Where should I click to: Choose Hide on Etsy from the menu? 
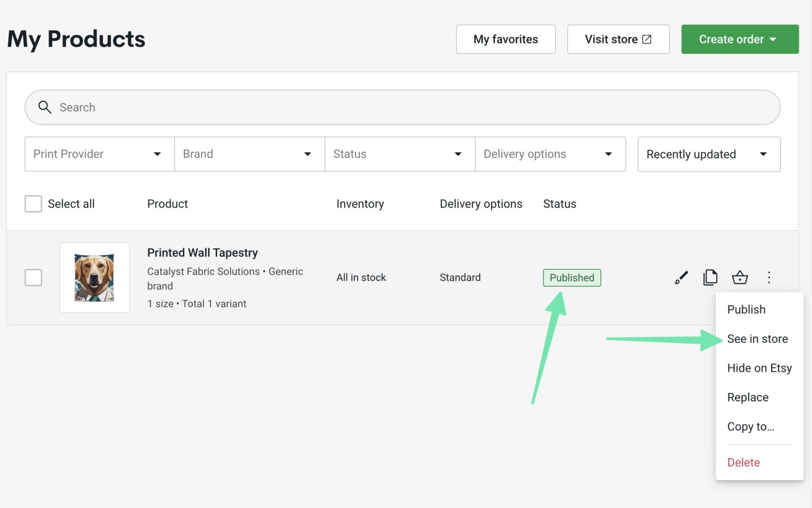tap(759, 368)
